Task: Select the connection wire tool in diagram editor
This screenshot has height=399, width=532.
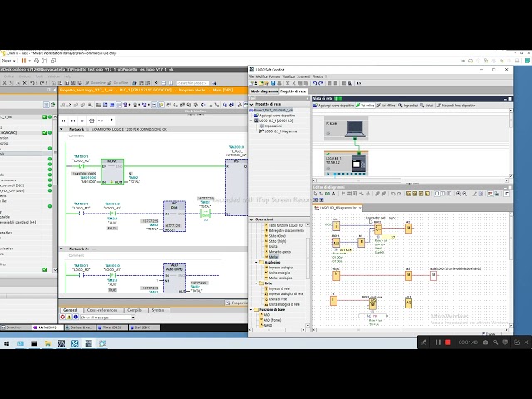Action: 322,194
